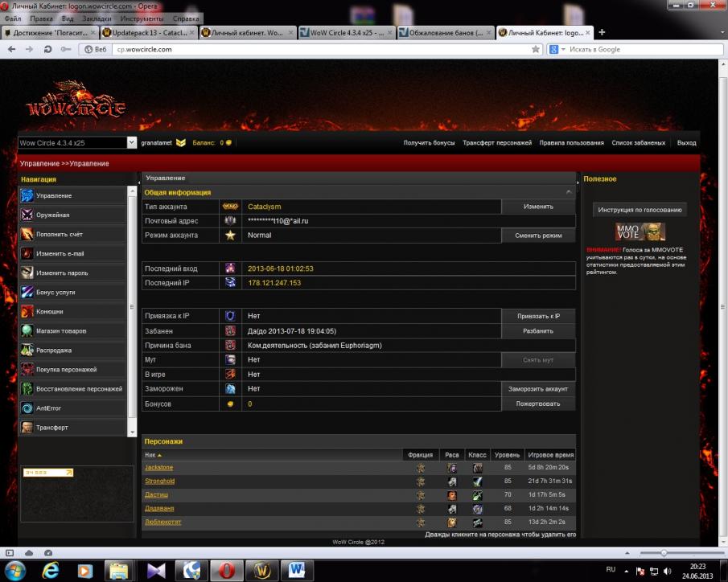Click the Магазин товаров orb icon
This screenshot has height=582, width=728.
pyautogui.click(x=27, y=330)
